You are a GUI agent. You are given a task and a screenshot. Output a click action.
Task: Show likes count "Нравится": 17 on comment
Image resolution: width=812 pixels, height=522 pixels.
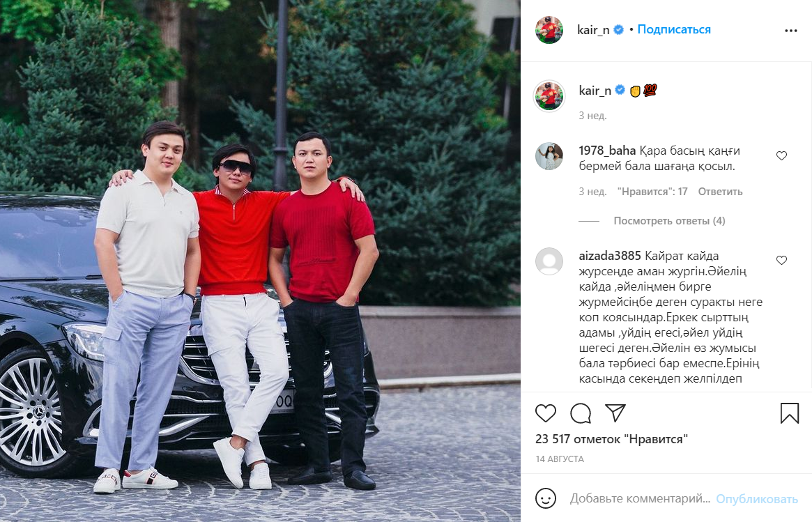[x=652, y=192]
